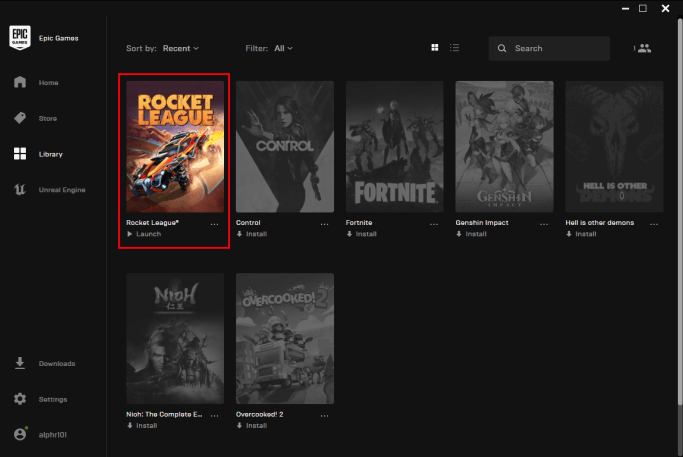This screenshot has height=457, width=683.
Task: Open the Store menu item
Action: 48,118
